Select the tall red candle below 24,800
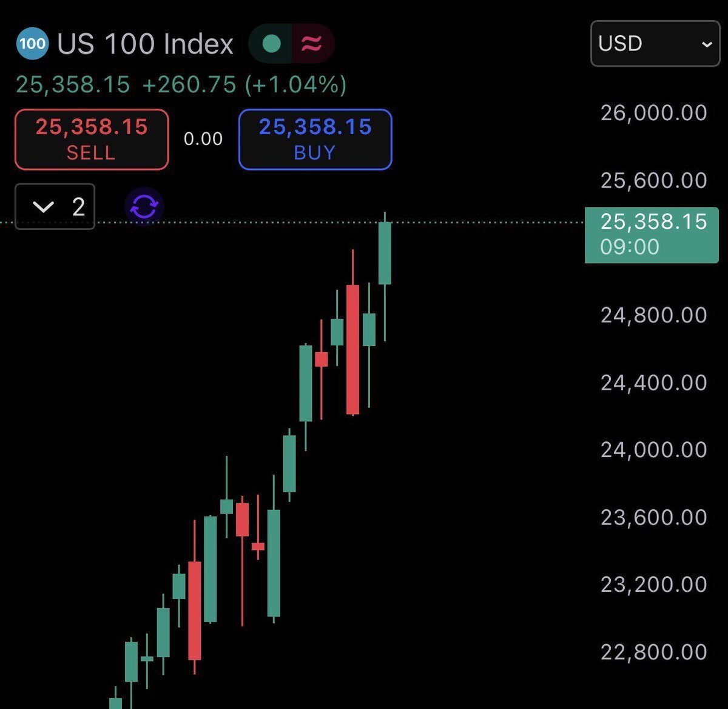Screen dimensions: 728x709 click(x=352, y=349)
